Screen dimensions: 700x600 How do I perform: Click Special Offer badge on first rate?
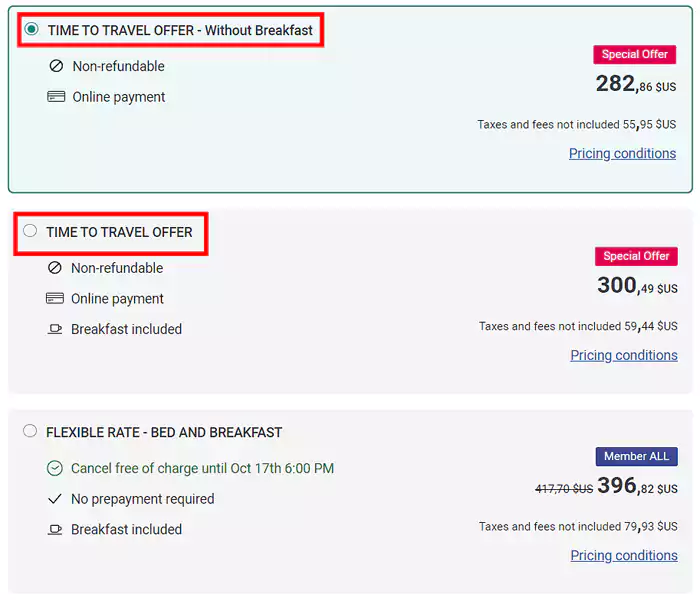634,54
